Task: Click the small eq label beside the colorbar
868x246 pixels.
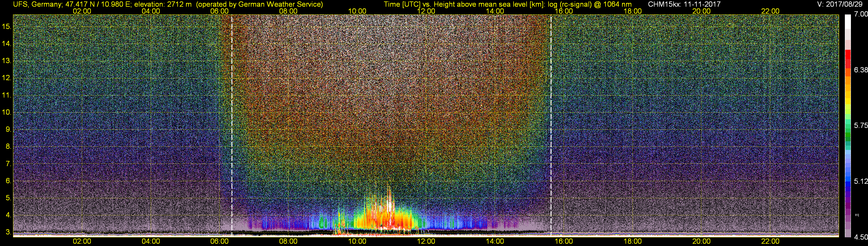Action: [x=857, y=215]
